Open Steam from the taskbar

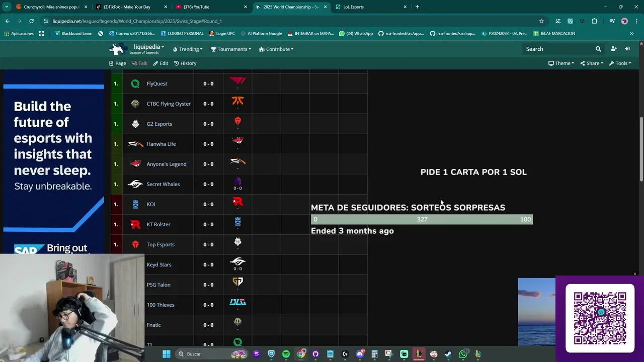pos(448,354)
